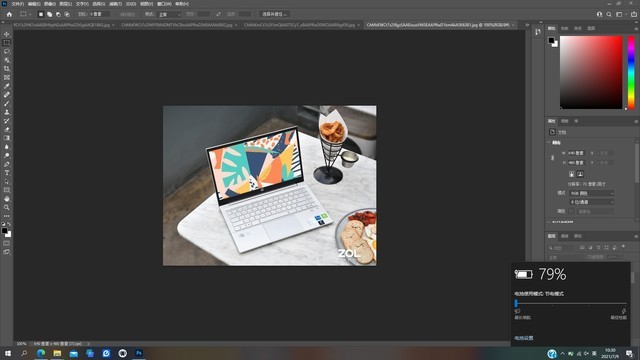Open the 电池设置 battery settings link
The image size is (640, 360).
(x=524, y=338)
